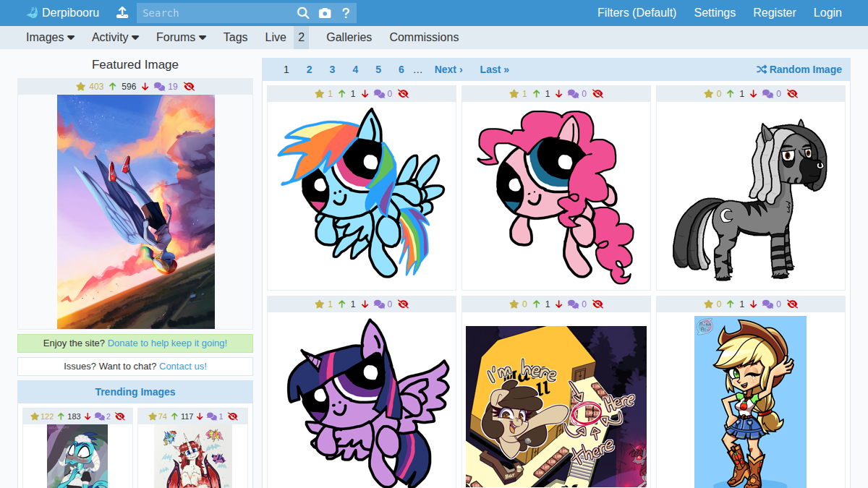Viewport: 868px width, 488px height.
Task: Expand the Activity dropdown menu
Action: (x=115, y=37)
